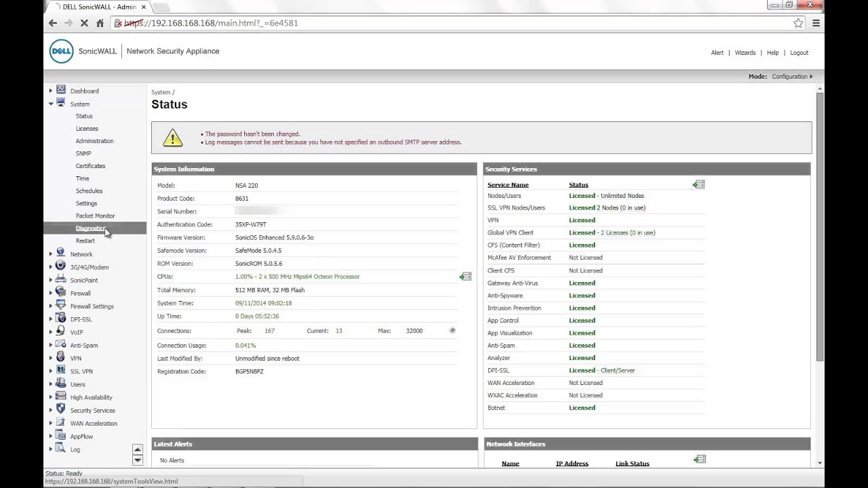Open the Wizards link

(x=745, y=53)
